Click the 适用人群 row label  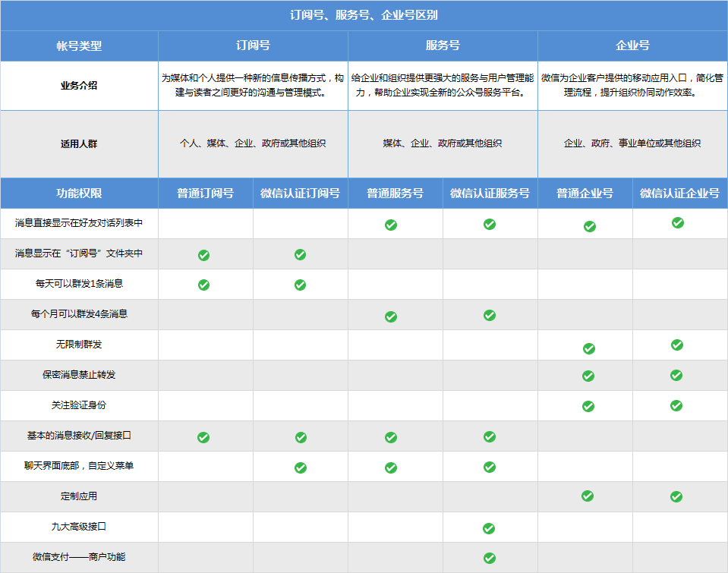(x=79, y=143)
